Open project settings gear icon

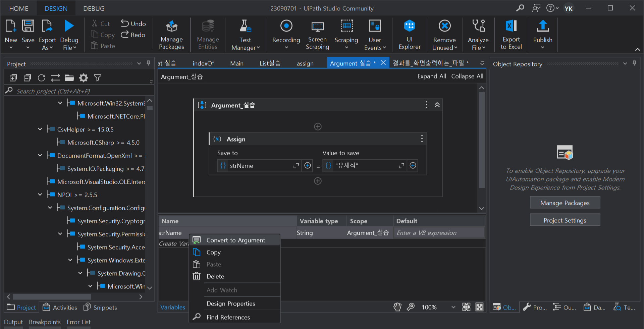84,78
